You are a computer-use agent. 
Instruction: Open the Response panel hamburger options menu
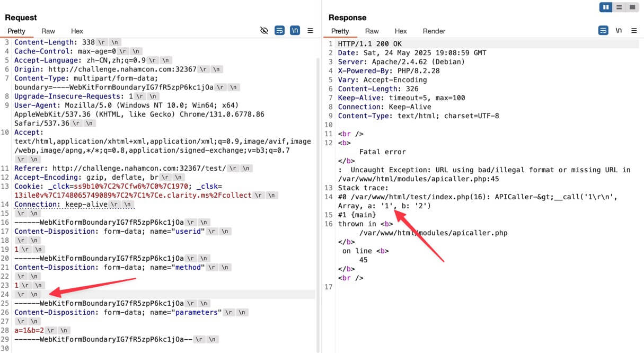634,31
